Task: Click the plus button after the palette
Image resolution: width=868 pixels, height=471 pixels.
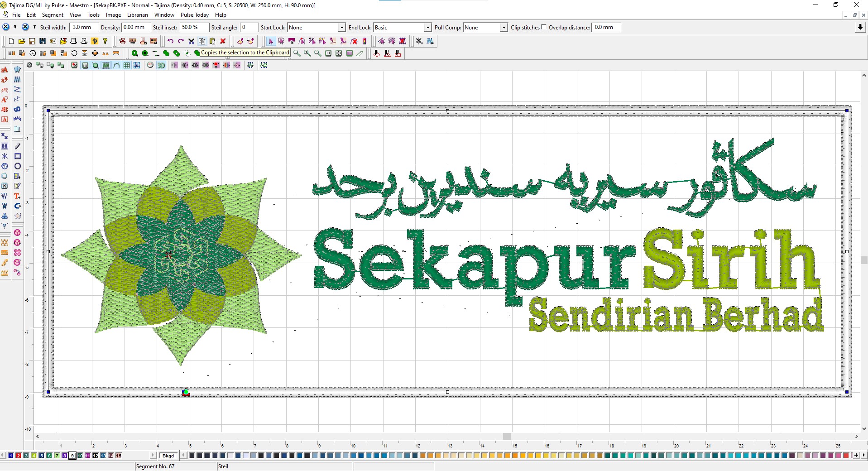Action: tap(856, 455)
